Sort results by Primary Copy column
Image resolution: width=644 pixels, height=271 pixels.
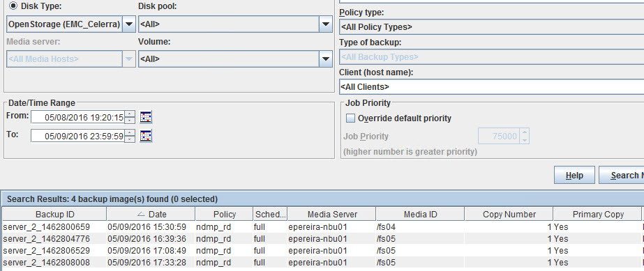(x=597, y=214)
